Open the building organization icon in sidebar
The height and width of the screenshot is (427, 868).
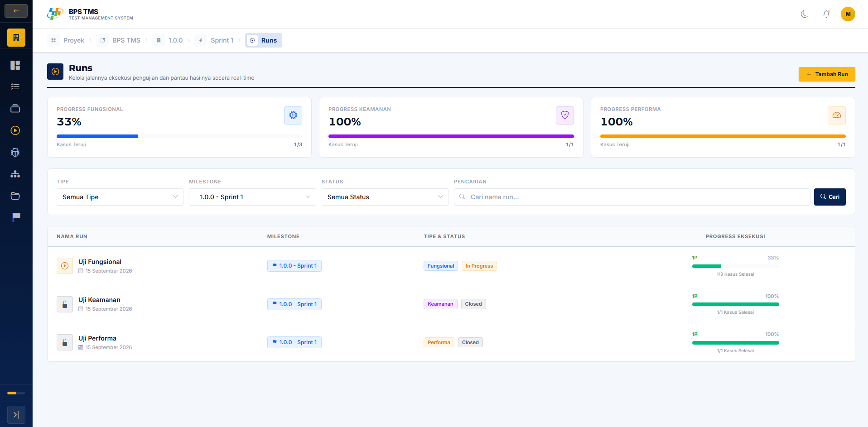point(16,38)
